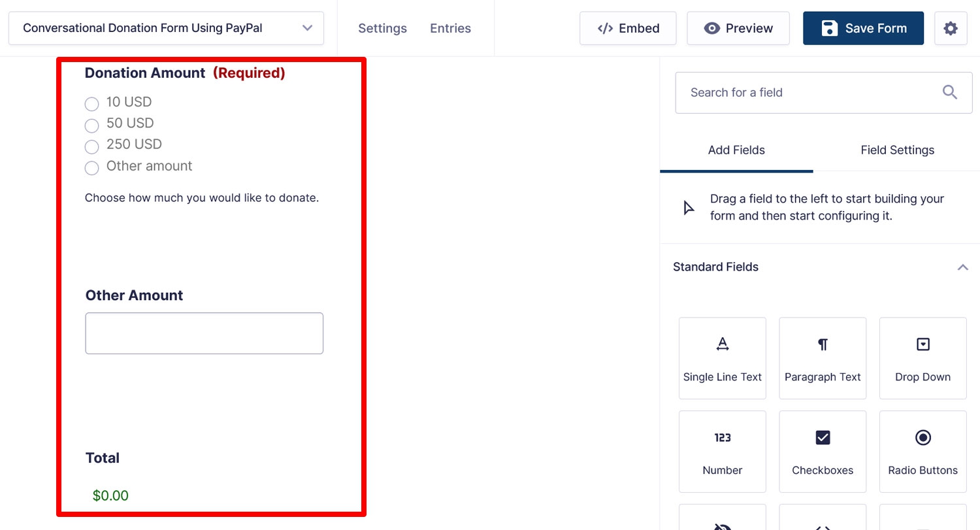Open form settings gear icon
Image resolution: width=980 pixels, height=530 pixels.
tap(951, 28)
